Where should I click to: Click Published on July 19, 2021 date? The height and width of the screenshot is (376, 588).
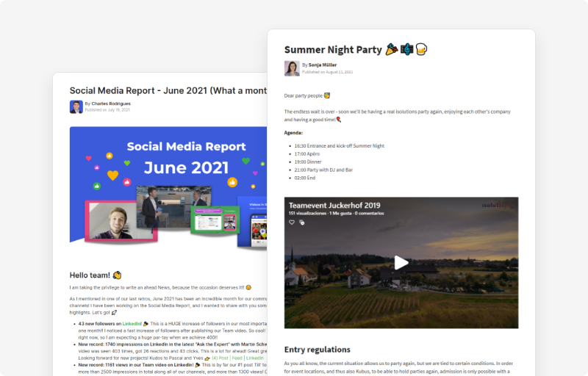(107, 109)
